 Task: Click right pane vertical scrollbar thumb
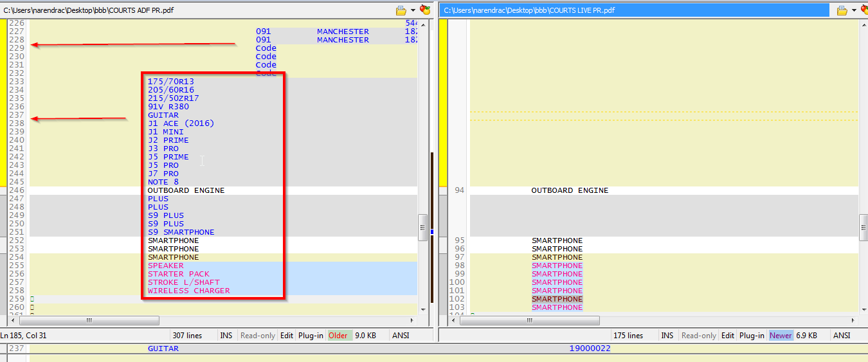click(863, 227)
